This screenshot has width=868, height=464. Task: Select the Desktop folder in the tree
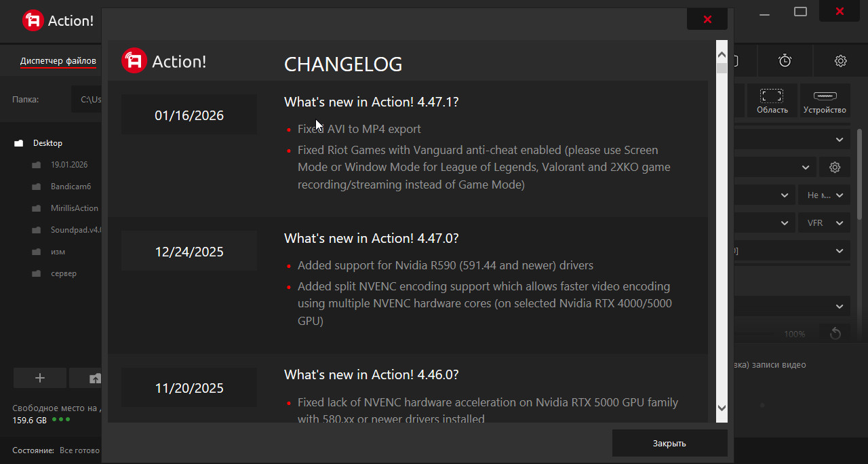(47, 143)
